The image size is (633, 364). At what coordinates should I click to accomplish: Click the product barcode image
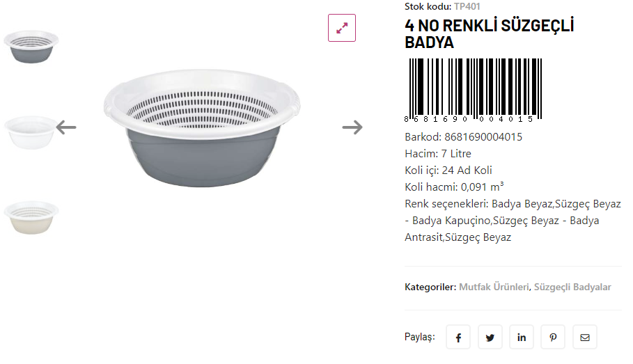pos(474,90)
